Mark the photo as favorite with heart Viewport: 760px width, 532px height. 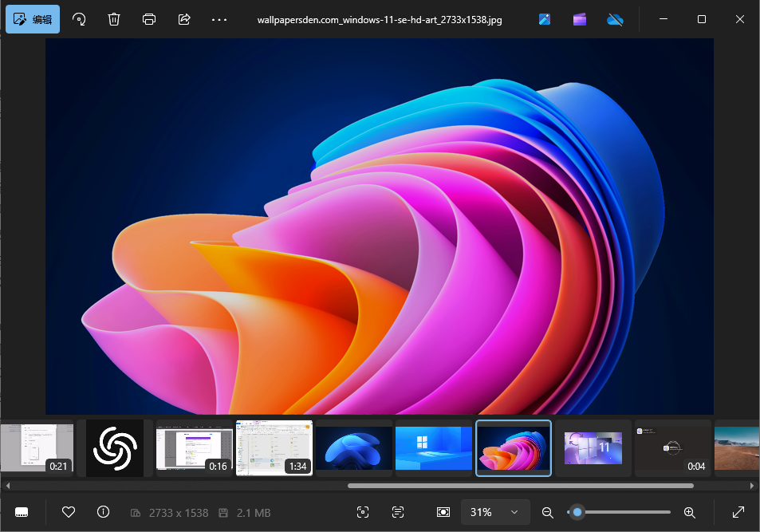point(69,512)
